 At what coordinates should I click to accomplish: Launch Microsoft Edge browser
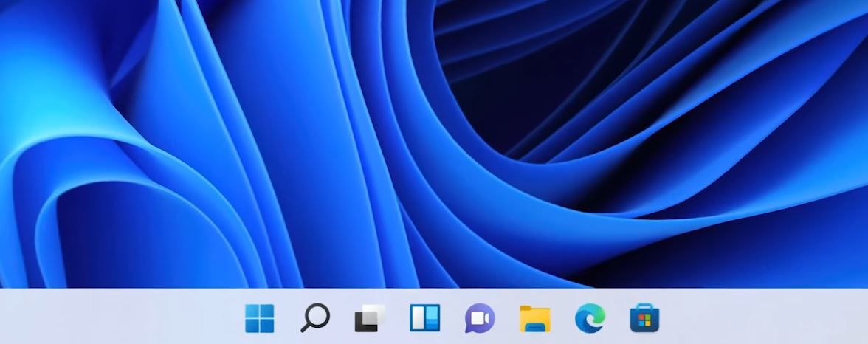point(590,318)
